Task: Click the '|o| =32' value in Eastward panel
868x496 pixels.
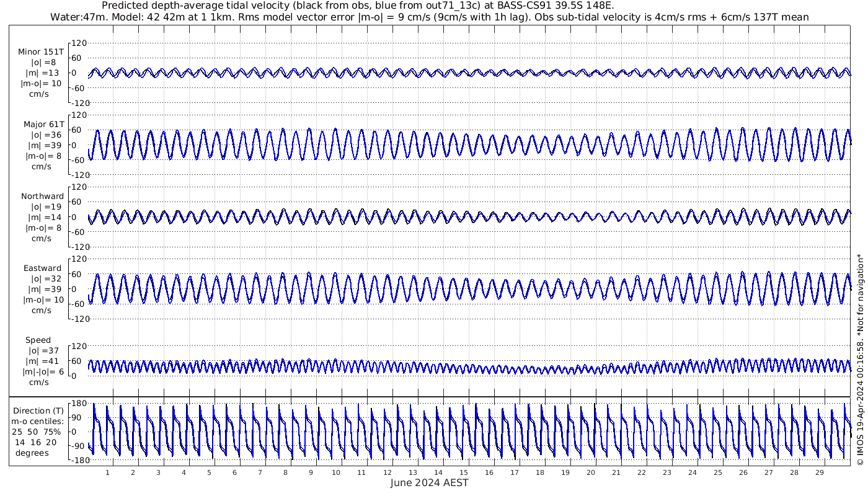Action: tap(46, 279)
